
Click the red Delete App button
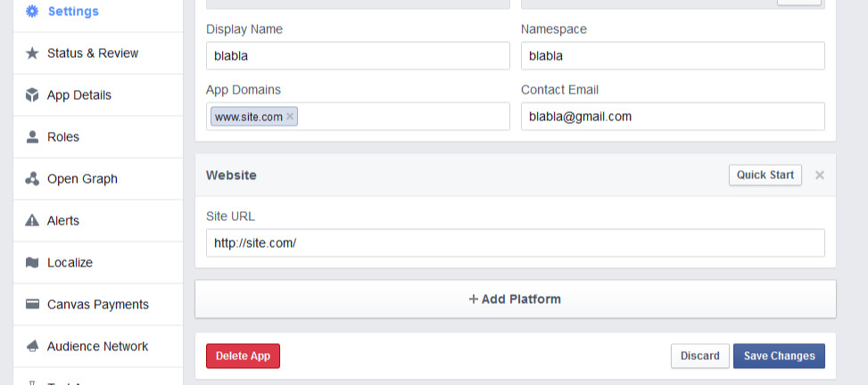243,356
